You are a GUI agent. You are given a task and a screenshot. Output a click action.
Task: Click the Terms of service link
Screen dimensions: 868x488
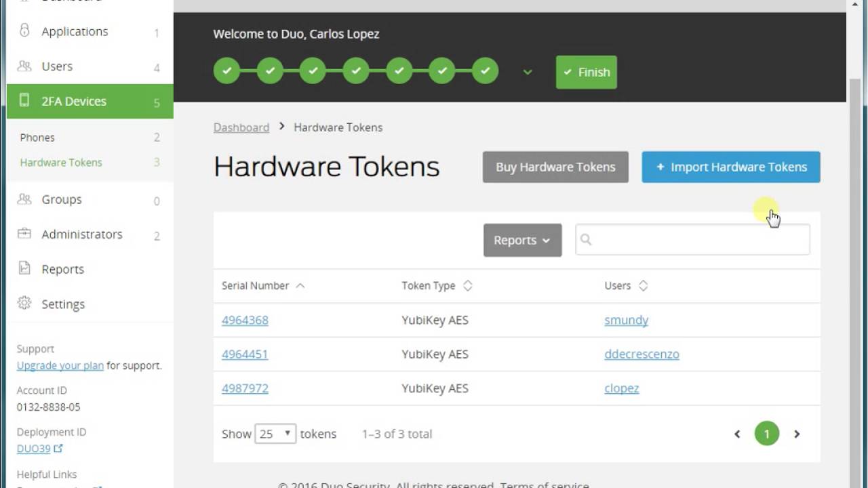pos(545,484)
